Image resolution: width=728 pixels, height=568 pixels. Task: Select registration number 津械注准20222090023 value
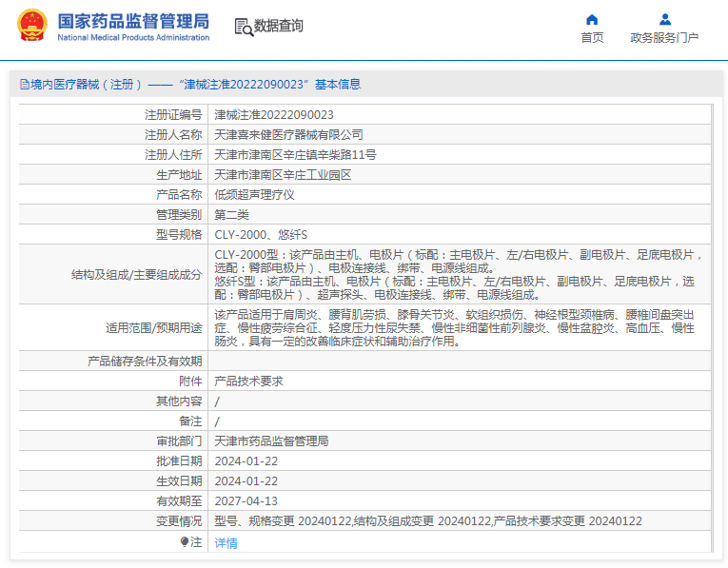coord(274,115)
